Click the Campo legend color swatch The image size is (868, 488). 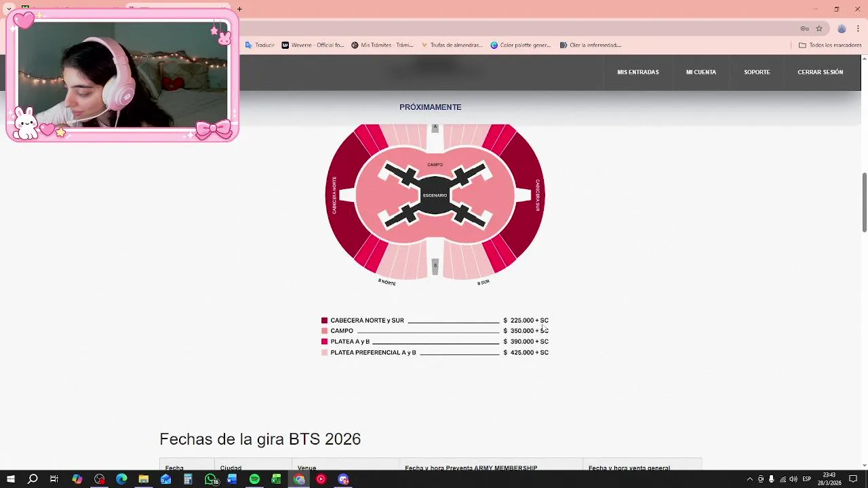pos(324,331)
